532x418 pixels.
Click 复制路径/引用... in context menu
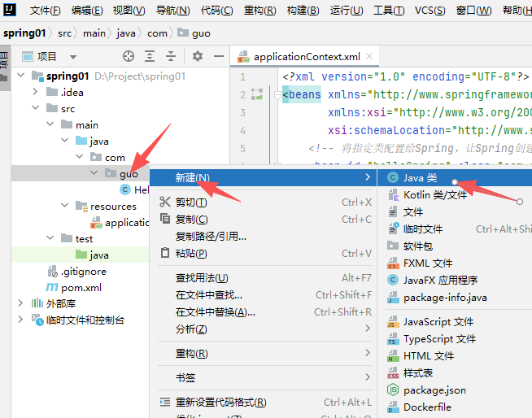point(211,237)
